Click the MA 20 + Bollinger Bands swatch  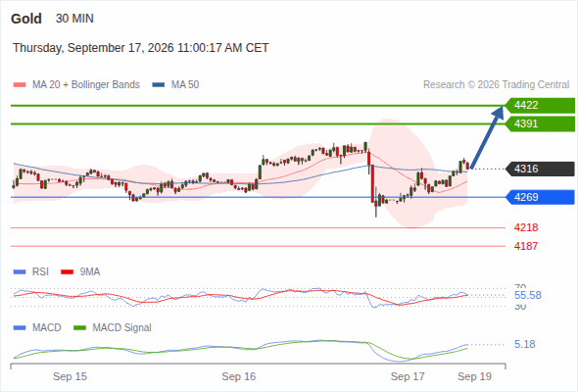[x=20, y=85]
